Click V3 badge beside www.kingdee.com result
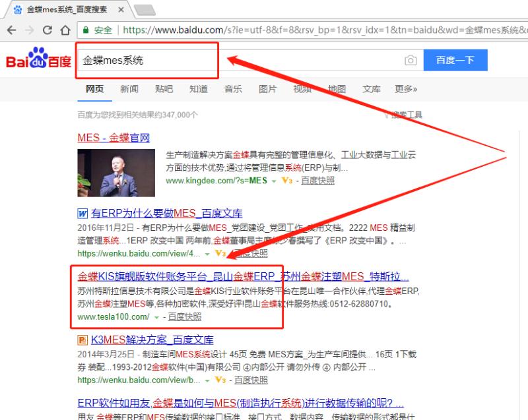Screen dimensions: 528x420 coord(286,180)
